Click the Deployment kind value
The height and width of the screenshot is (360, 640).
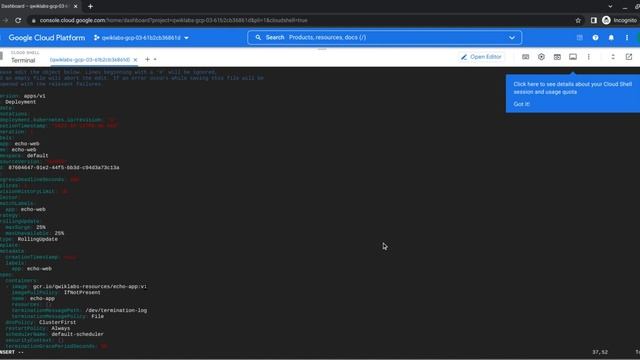(x=20, y=102)
